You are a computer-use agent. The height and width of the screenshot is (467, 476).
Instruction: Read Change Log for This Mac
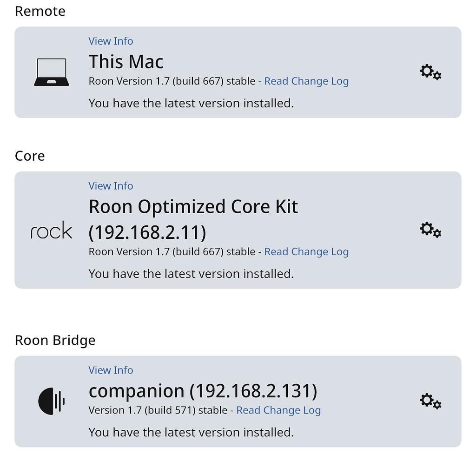(x=306, y=81)
